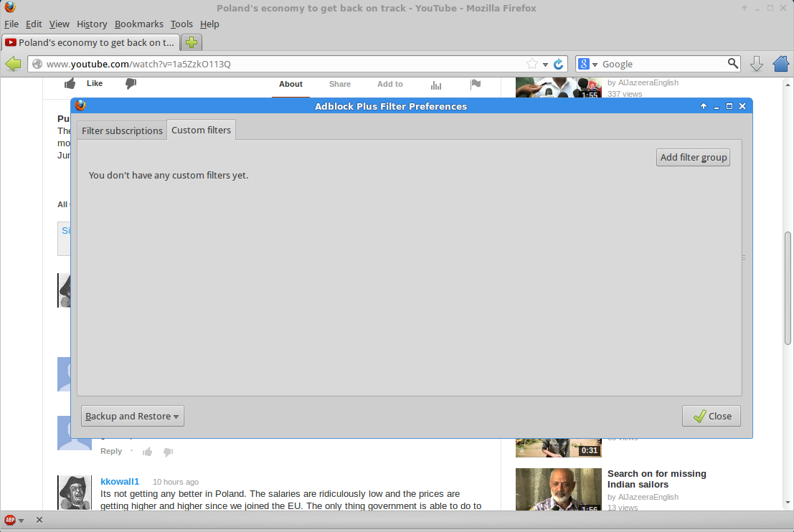Open the Backup and Restore dropdown

pos(132,416)
